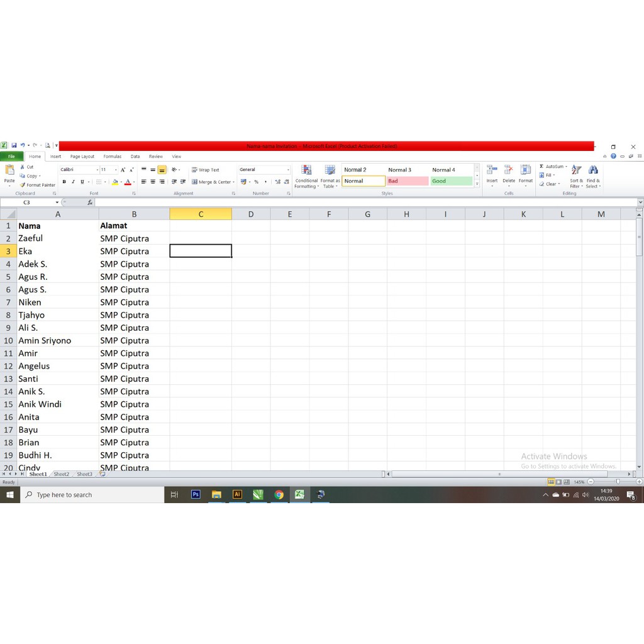Viewport: 644px width, 644px height.
Task: Open Format cells menu
Action: [x=526, y=175]
